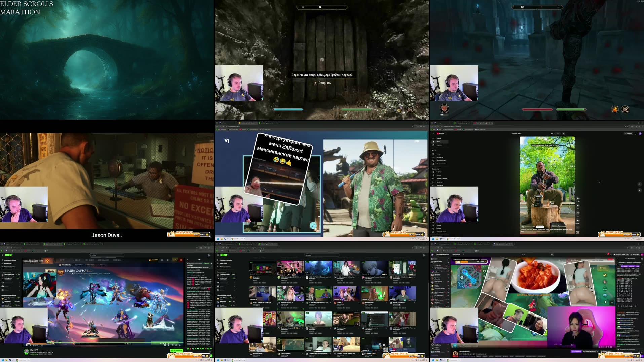This screenshot has width=644, height=362.
Task: Open История in YouTube sidebar
Action: [439, 154]
